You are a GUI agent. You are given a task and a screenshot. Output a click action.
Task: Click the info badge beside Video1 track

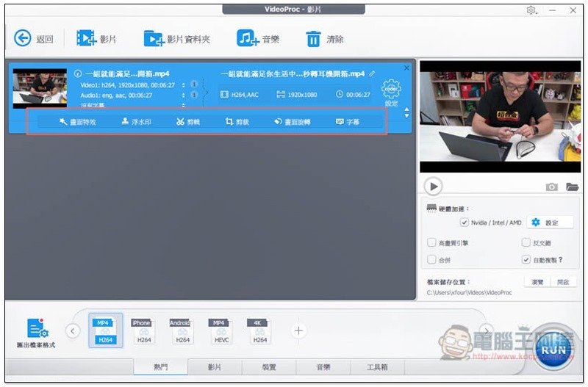tap(194, 84)
